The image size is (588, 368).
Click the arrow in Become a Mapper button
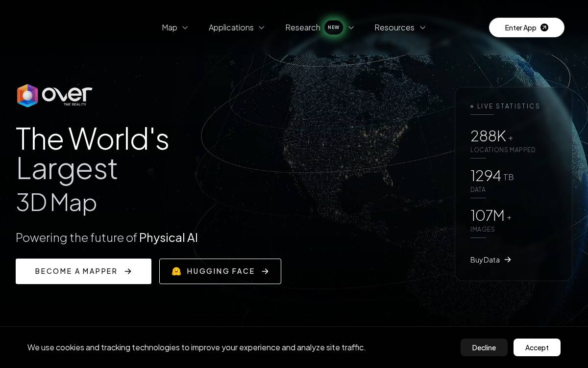tap(128, 271)
